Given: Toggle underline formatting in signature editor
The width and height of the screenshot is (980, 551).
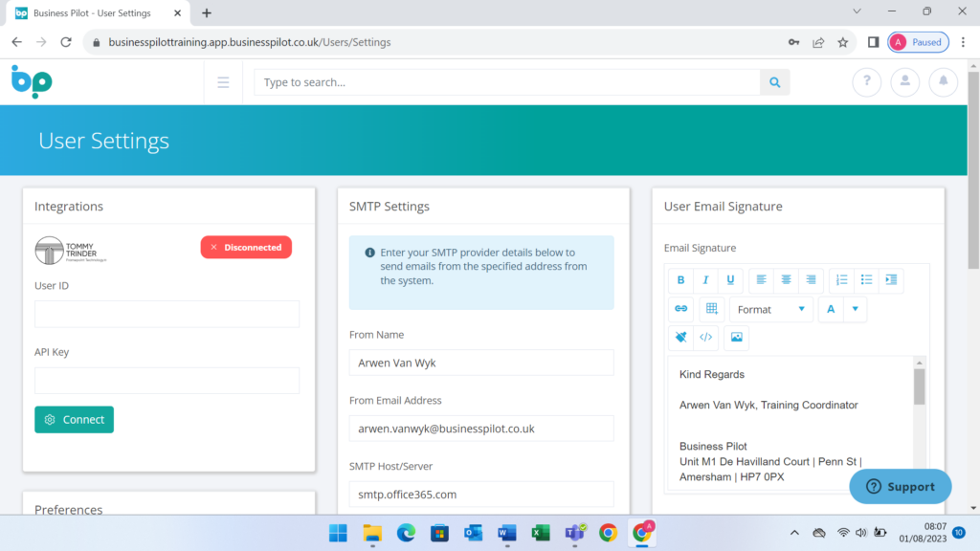Looking at the screenshot, I should point(730,280).
